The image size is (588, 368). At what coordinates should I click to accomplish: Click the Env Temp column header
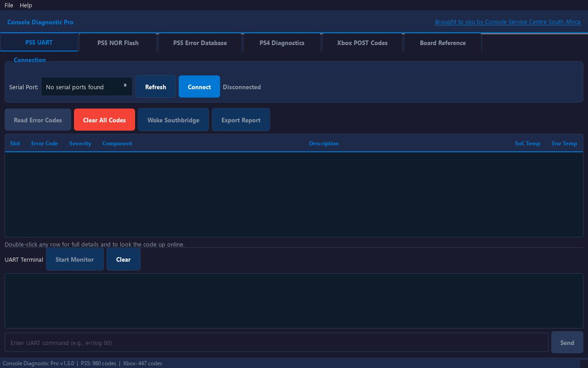tap(565, 144)
